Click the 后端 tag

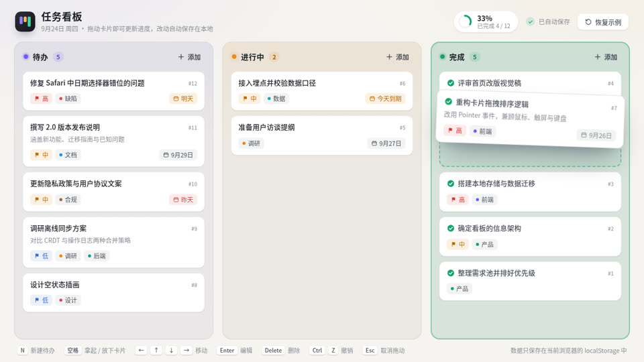(97, 255)
